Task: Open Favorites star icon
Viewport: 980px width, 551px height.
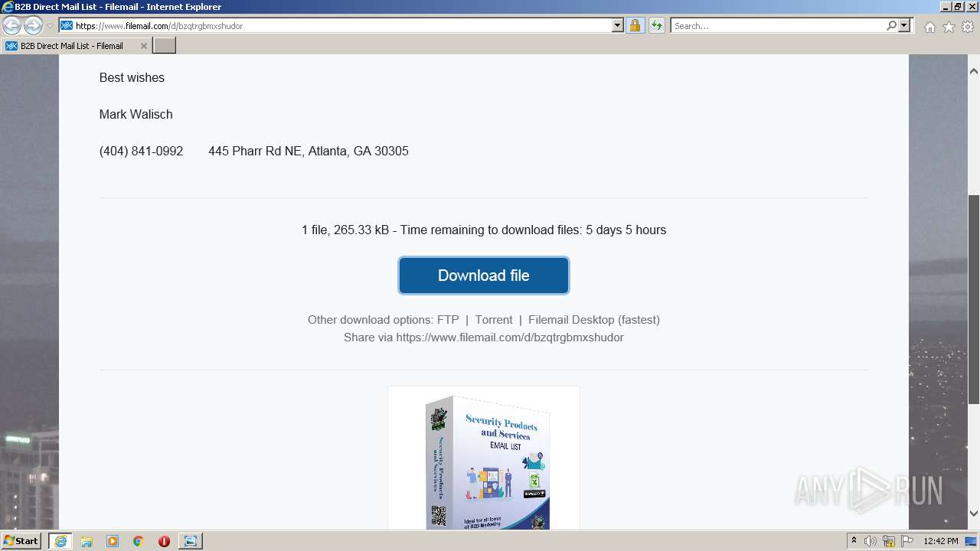Action: pyautogui.click(x=949, y=27)
